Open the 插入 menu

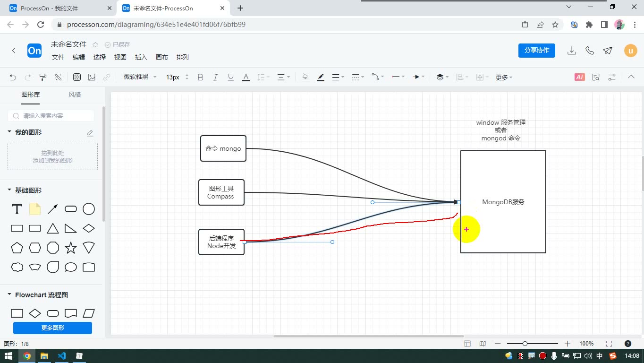pyautogui.click(x=141, y=57)
